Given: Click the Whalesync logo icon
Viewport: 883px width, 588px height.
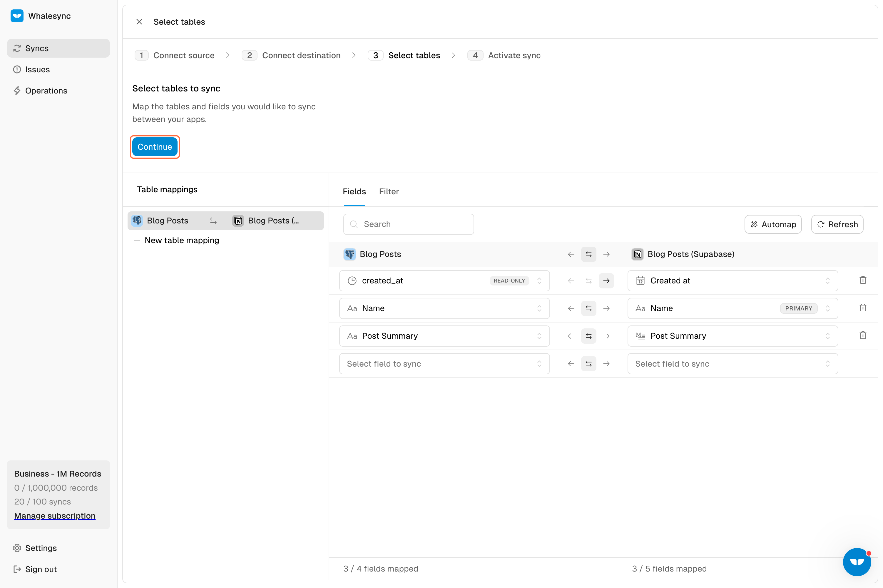Looking at the screenshot, I should 17,16.
